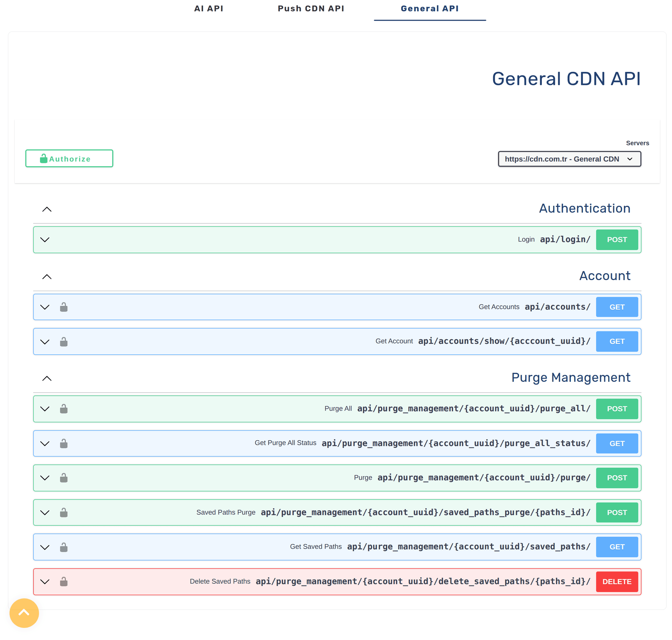Click the lock on Get Purge All Status

pos(64,443)
